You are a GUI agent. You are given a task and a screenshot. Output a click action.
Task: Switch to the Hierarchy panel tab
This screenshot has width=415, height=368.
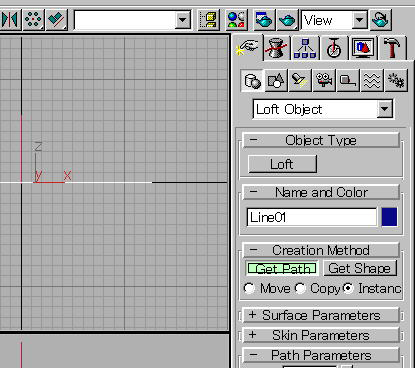pos(305,48)
